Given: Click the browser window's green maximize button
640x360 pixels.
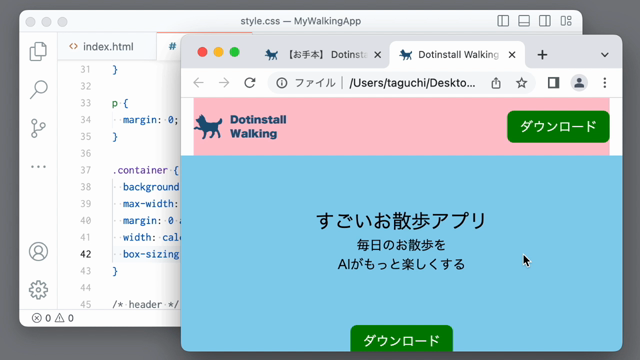Looking at the screenshot, I should [x=234, y=52].
